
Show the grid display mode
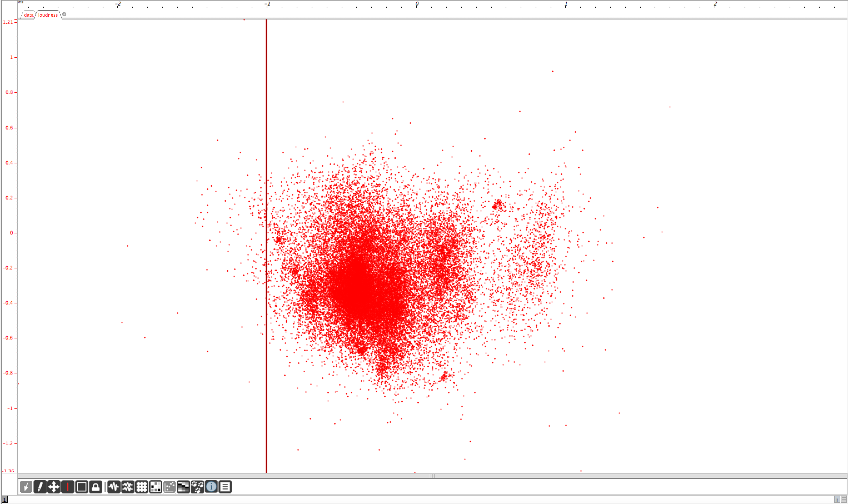(x=142, y=487)
